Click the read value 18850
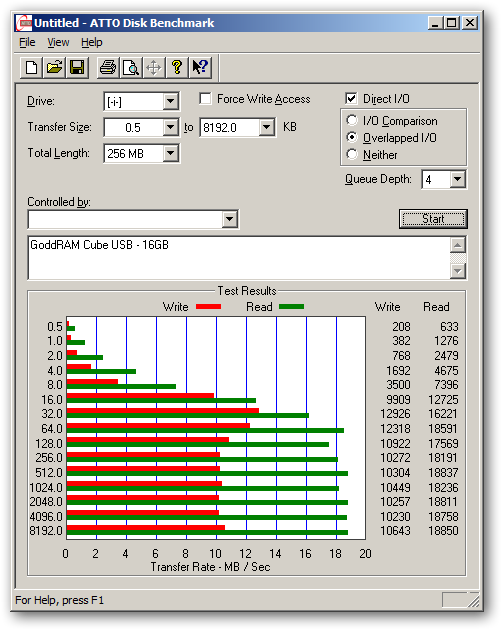This screenshot has width=502, height=630. coord(443,531)
